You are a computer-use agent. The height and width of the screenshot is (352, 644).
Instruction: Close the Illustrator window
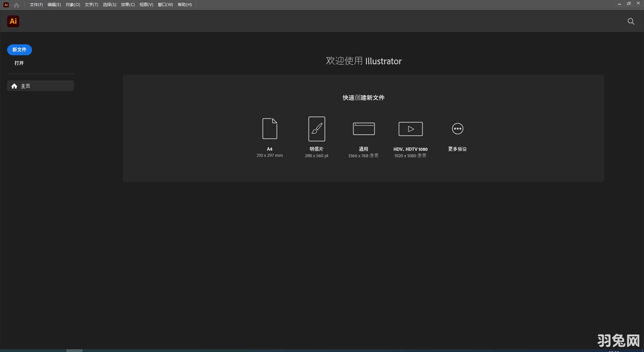(x=638, y=3)
